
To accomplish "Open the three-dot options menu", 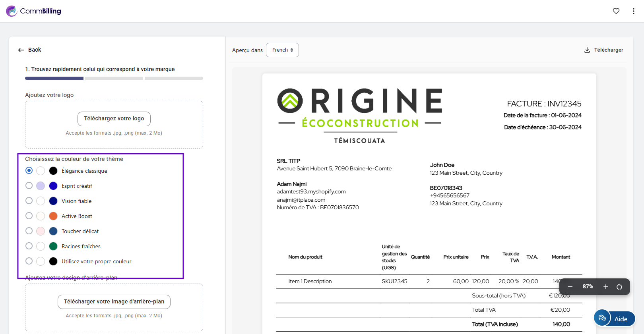I will click(x=633, y=11).
